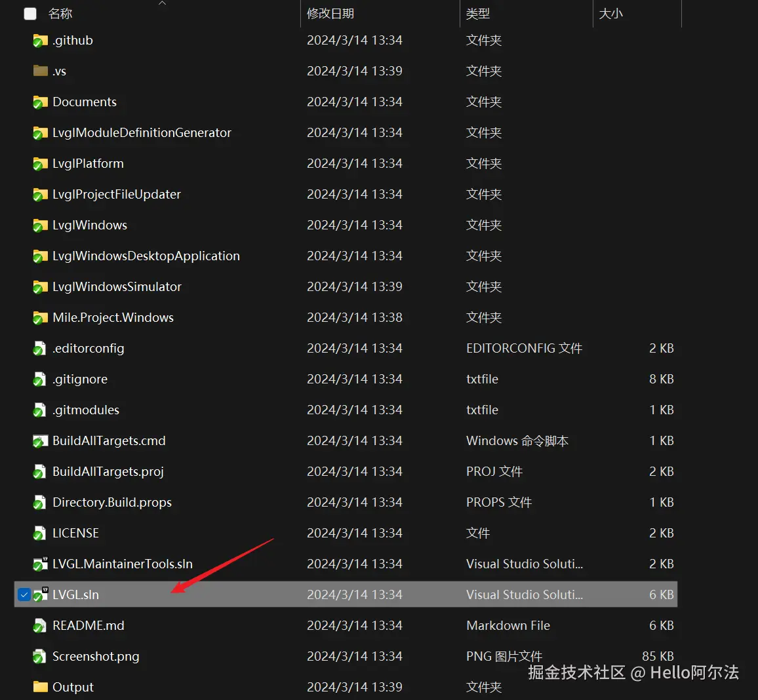Click the LICENSE file icon
The height and width of the screenshot is (700, 758).
39,534
